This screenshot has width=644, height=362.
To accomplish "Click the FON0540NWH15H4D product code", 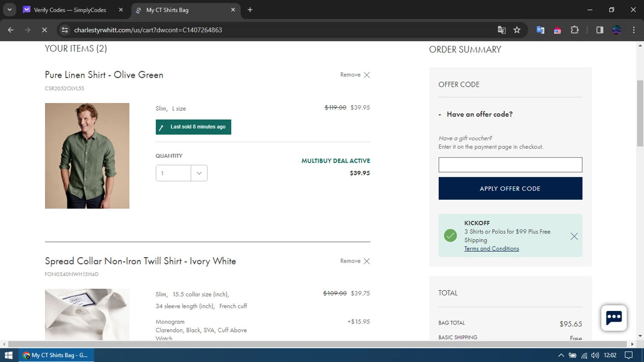I will pos(72,274).
